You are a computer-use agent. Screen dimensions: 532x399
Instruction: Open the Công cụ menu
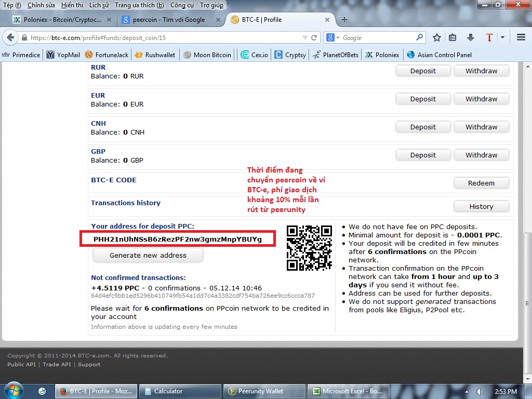tap(182, 5)
